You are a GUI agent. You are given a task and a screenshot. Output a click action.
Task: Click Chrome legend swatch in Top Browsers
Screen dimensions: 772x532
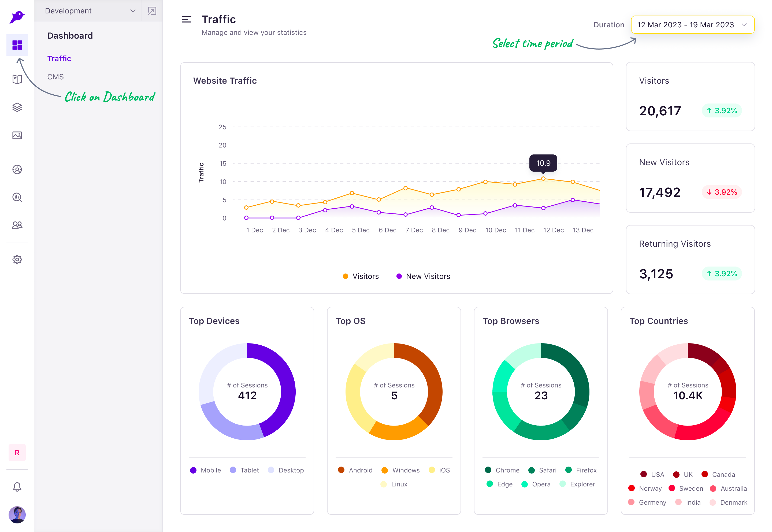coord(488,470)
